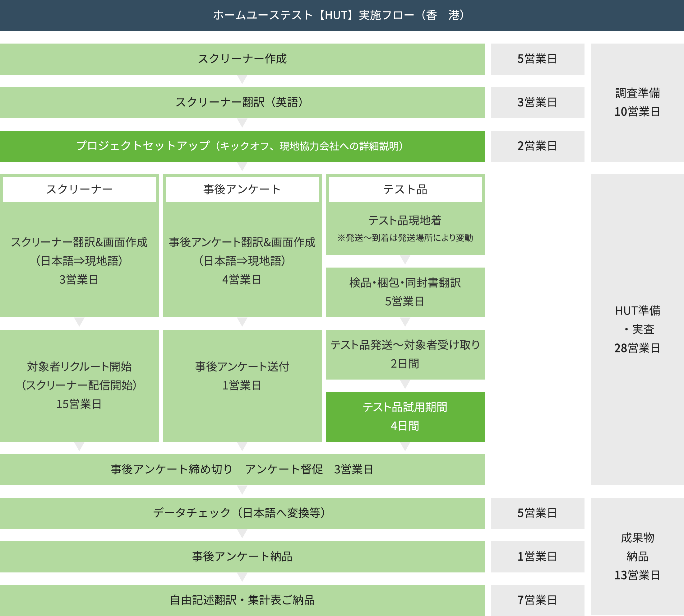Click the 事後アンケート納品 bar
Viewport: 684px width, 616px height.
point(242,557)
